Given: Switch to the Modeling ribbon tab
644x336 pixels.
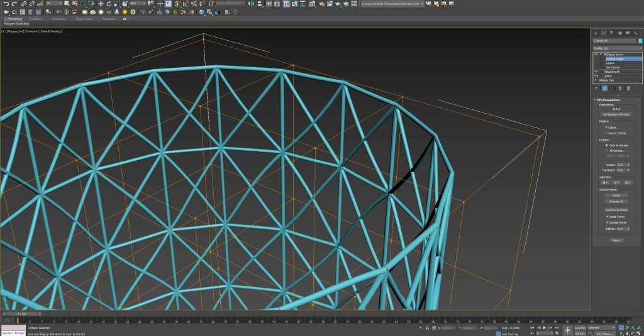Looking at the screenshot, I should 15,19.
